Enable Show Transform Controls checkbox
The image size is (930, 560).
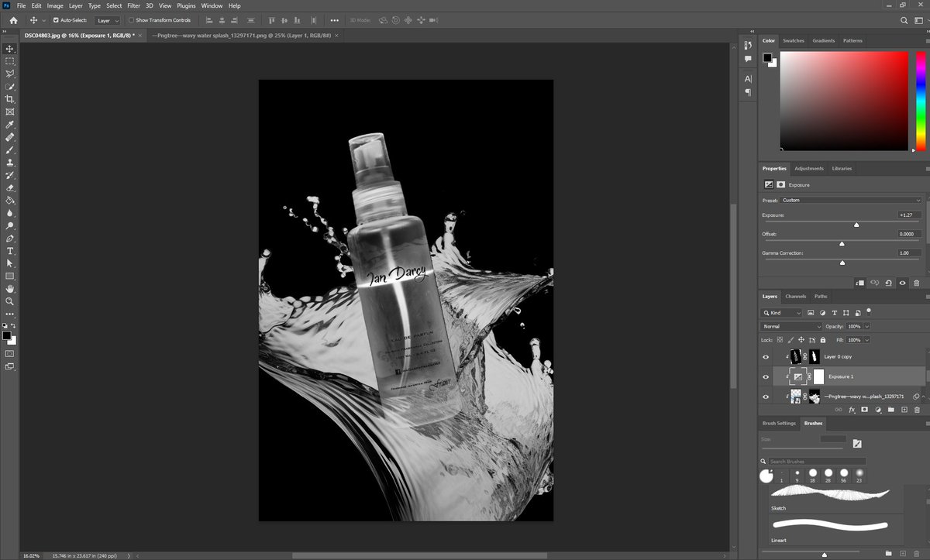click(x=131, y=20)
